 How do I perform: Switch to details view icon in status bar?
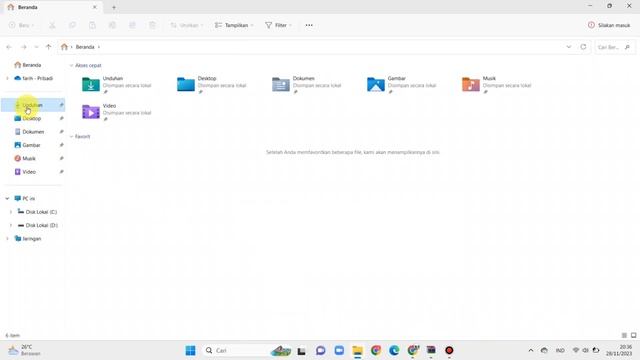click(x=624, y=335)
